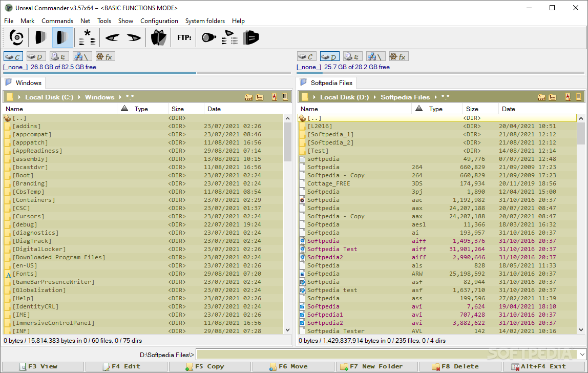The image size is (588, 373).
Task: Go up one folder in right panel
Action: [x=552, y=97]
